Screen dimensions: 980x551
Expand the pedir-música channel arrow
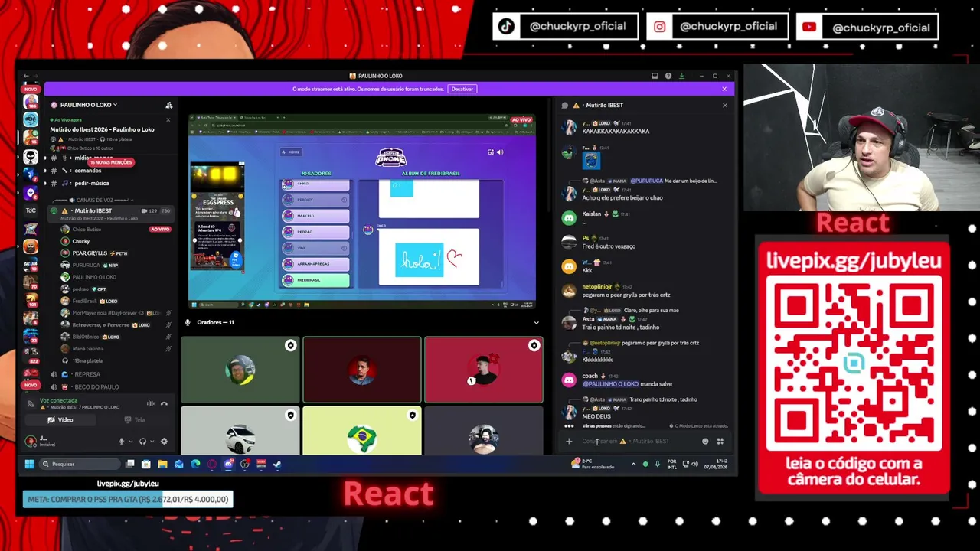pyautogui.click(x=45, y=183)
